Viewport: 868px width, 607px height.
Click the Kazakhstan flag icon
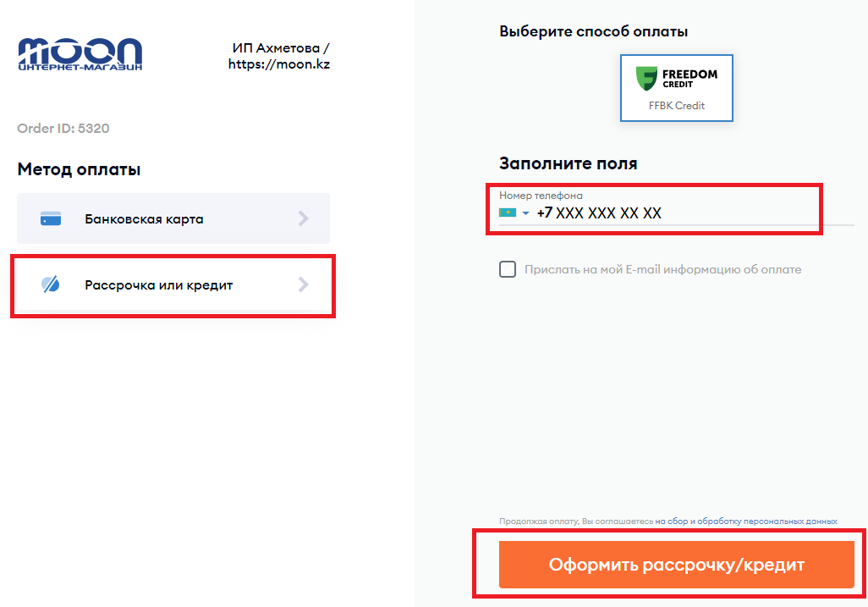coord(508,213)
